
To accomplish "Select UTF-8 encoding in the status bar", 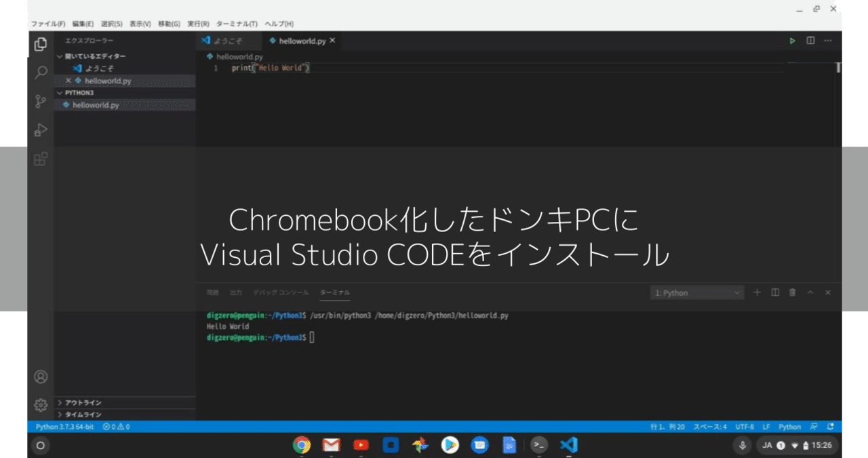I will pyautogui.click(x=744, y=427).
